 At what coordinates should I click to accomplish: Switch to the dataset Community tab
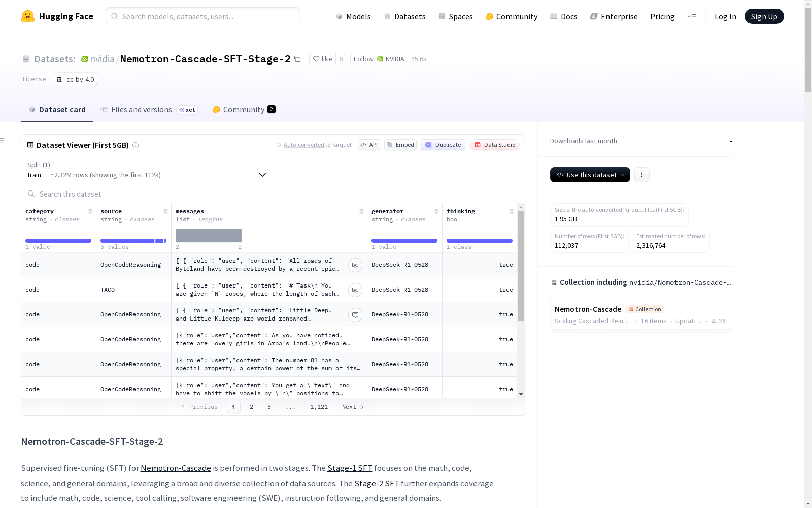[244, 110]
